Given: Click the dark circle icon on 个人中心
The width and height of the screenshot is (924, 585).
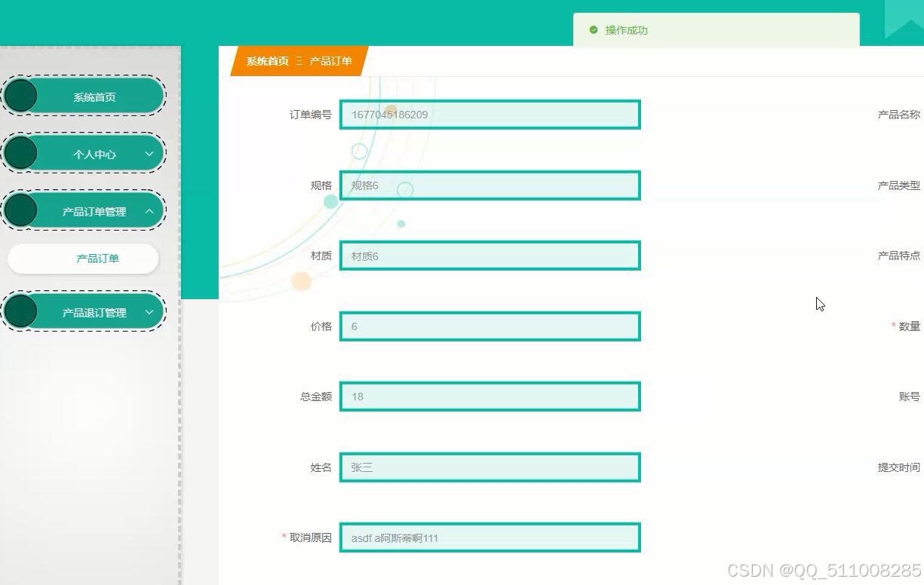Looking at the screenshot, I should click(20, 153).
